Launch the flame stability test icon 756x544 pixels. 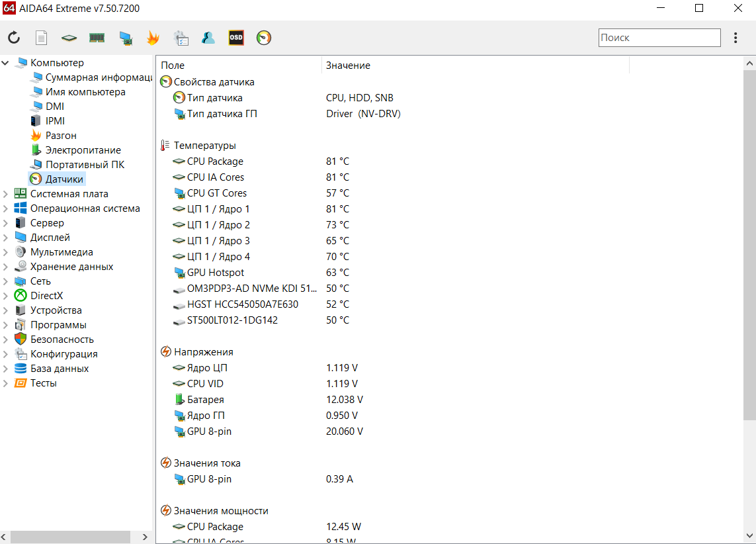pyautogui.click(x=153, y=38)
